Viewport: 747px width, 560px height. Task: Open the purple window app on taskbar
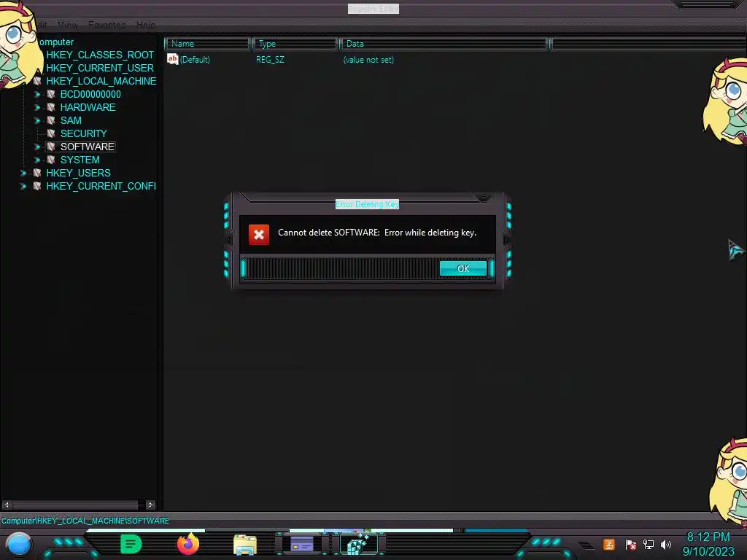[x=301, y=544]
